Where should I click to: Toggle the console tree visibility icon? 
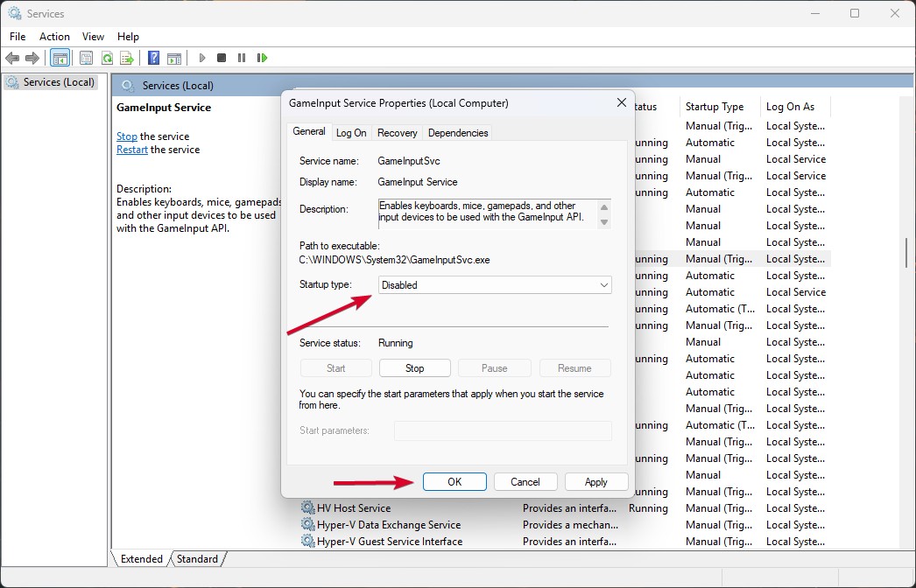60,58
